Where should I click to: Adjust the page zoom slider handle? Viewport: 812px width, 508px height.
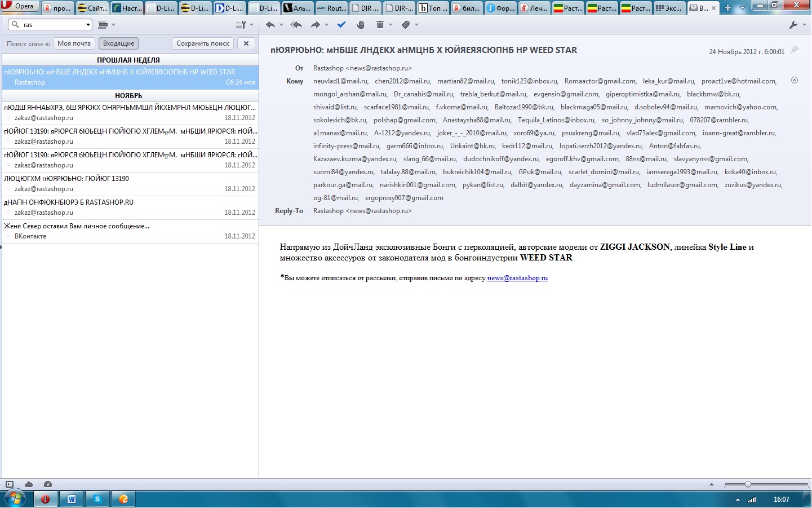pyautogui.click(x=748, y=484)
